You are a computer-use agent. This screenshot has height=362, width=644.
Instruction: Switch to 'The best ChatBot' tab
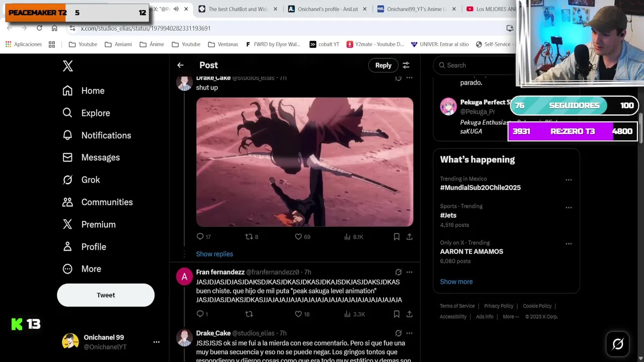[237, 9]
